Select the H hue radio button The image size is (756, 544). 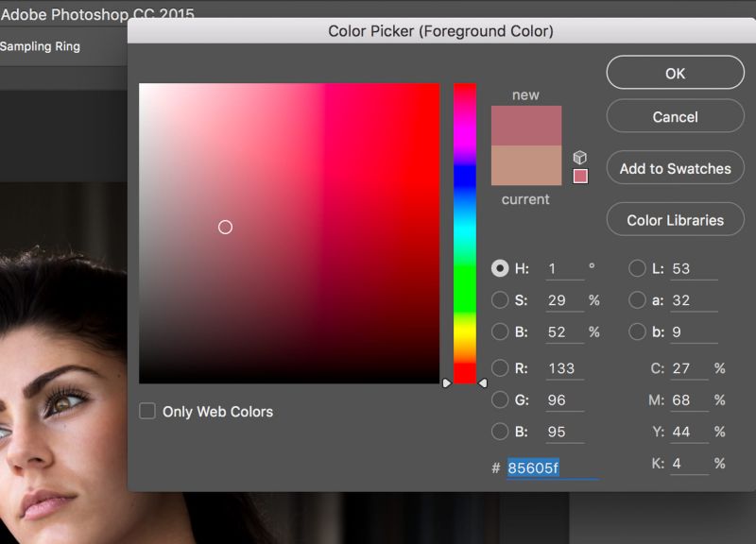click(501, 269)
